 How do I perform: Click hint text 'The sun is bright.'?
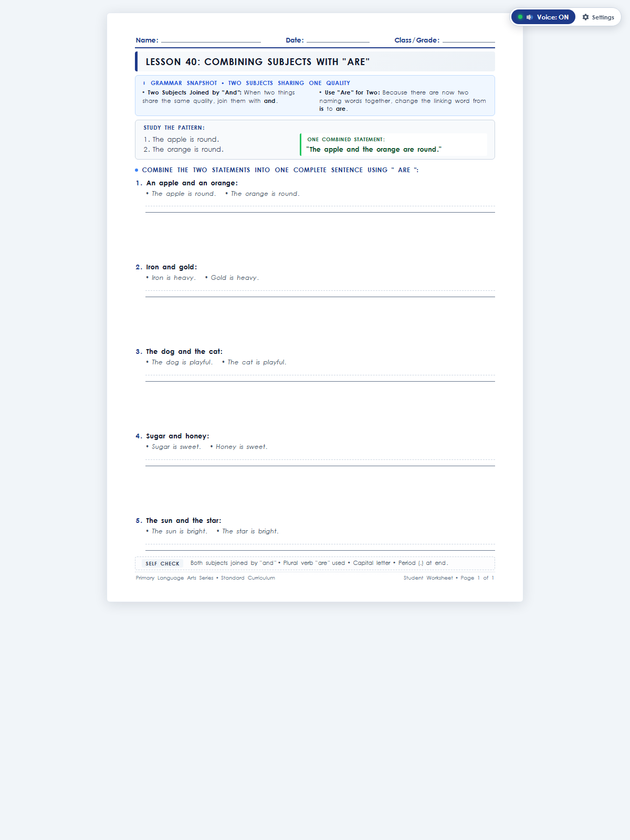pyautogui.click(x=180, y=531)
